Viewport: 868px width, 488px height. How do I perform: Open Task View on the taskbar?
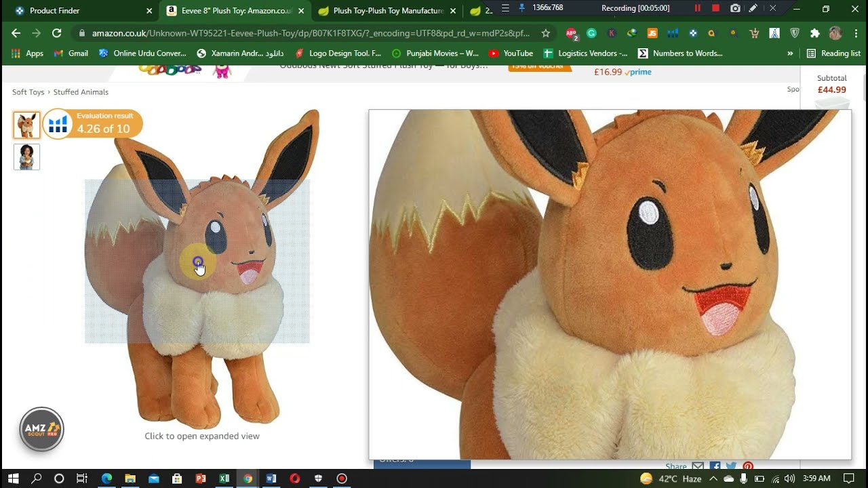tap(81, 479)
